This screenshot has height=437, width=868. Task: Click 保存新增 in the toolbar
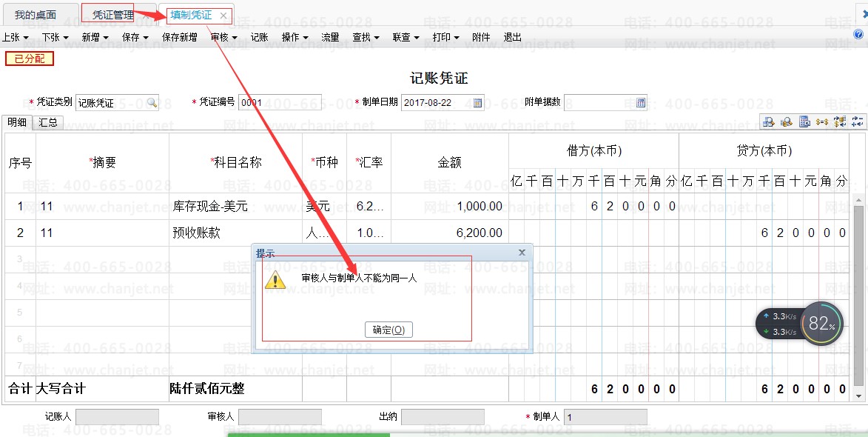179,37
